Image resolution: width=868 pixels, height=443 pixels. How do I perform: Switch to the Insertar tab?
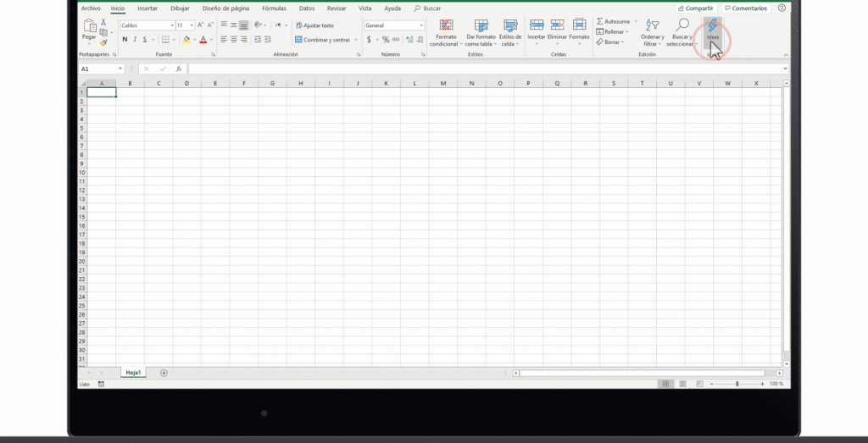tap(147, 8)
